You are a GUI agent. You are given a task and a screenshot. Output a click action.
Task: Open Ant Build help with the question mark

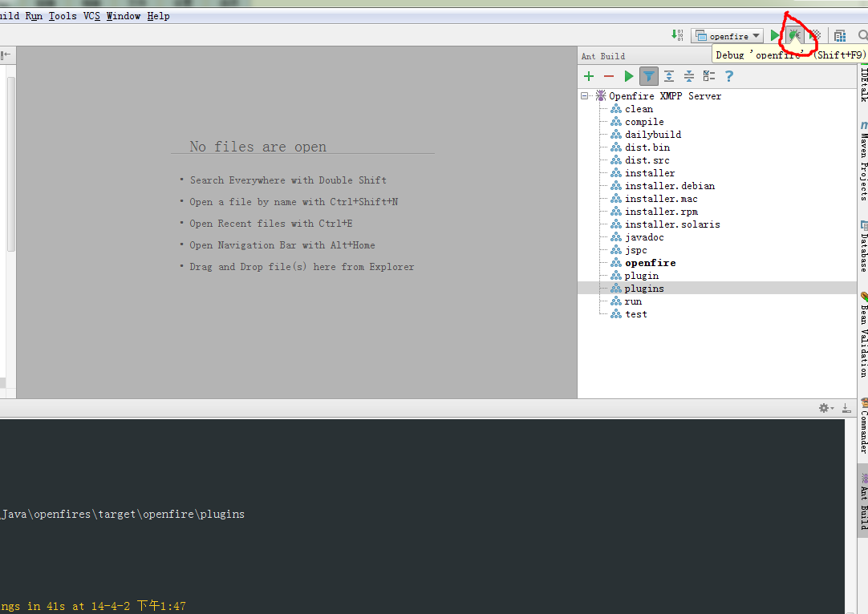tap(728, 76)
